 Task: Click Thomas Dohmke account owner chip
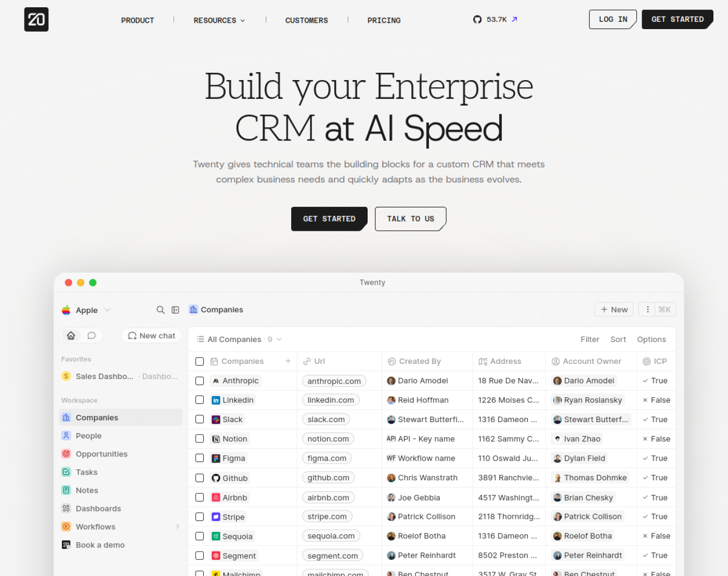pyautogui.click(x=590, y=478)
